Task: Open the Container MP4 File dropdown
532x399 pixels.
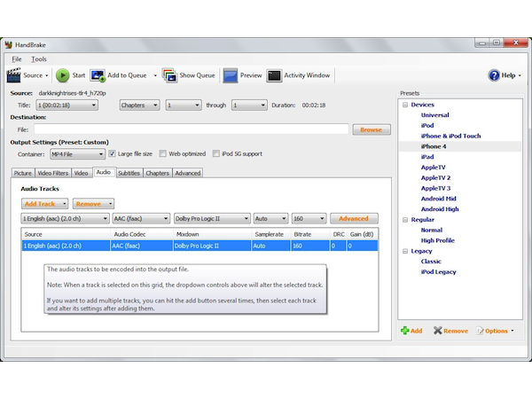Action: coord(77,154)
